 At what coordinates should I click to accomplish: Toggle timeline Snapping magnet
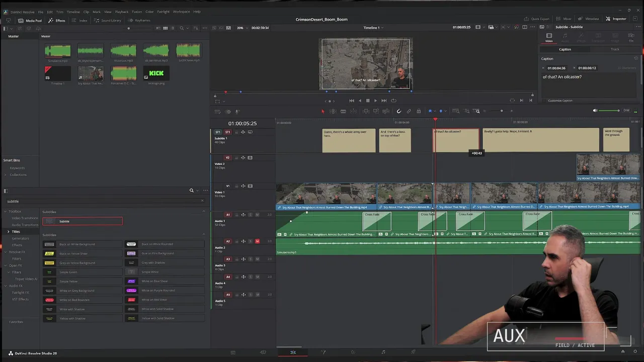(398, 111)
